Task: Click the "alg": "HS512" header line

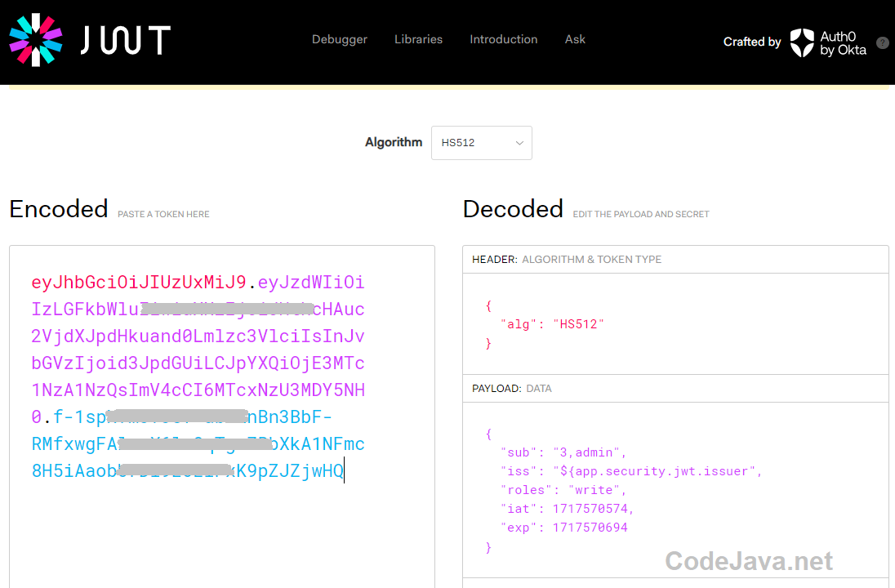Action: pyautogui.click(x=553, y=324)
